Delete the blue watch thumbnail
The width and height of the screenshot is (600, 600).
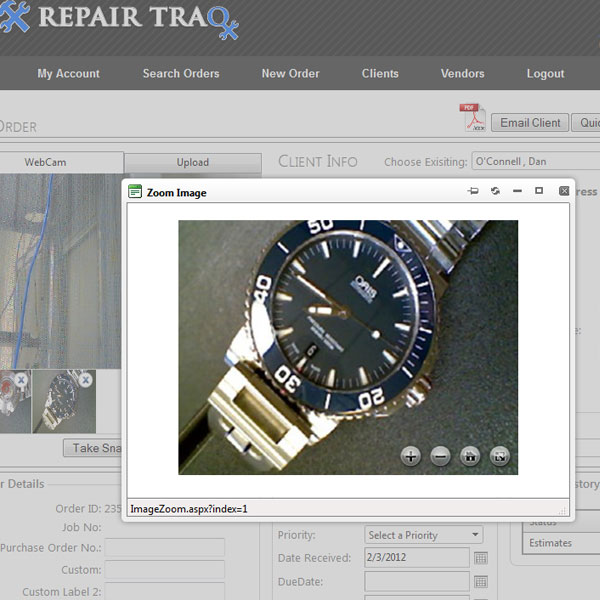[x=86, y=380]
